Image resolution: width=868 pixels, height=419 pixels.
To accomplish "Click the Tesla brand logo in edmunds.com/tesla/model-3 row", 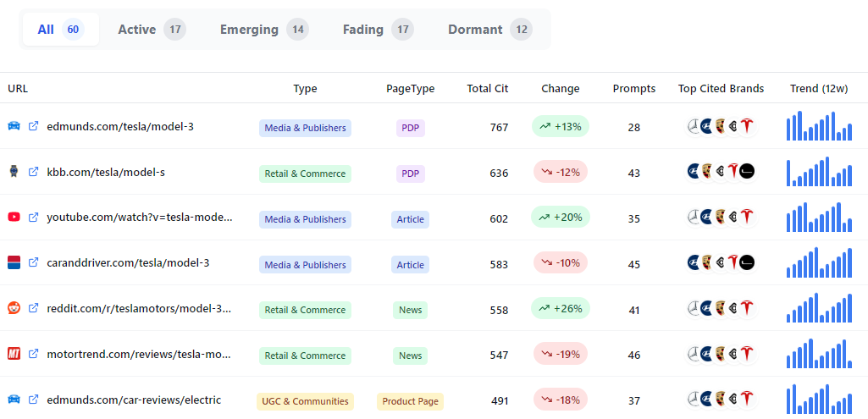I will (746, 127).
